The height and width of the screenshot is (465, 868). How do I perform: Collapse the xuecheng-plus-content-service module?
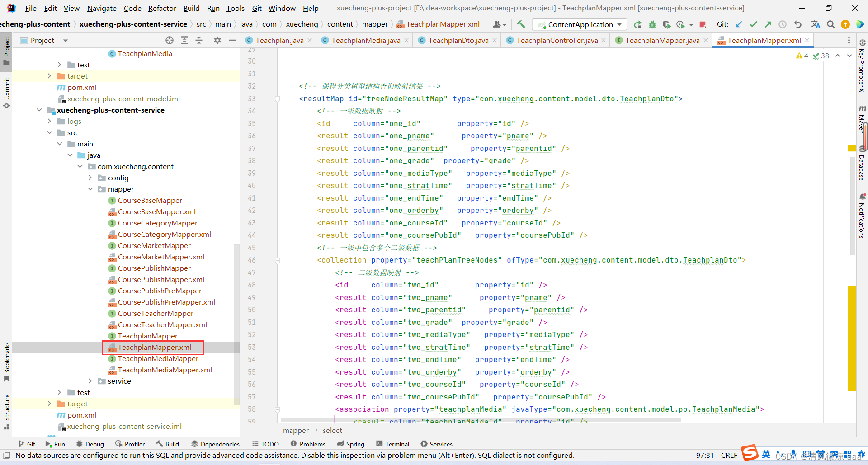coord(39,110)
